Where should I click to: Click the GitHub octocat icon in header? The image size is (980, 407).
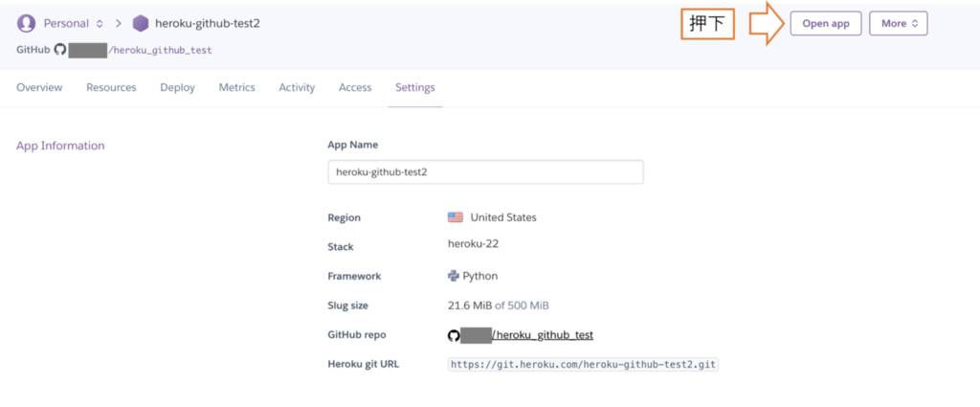60,50
